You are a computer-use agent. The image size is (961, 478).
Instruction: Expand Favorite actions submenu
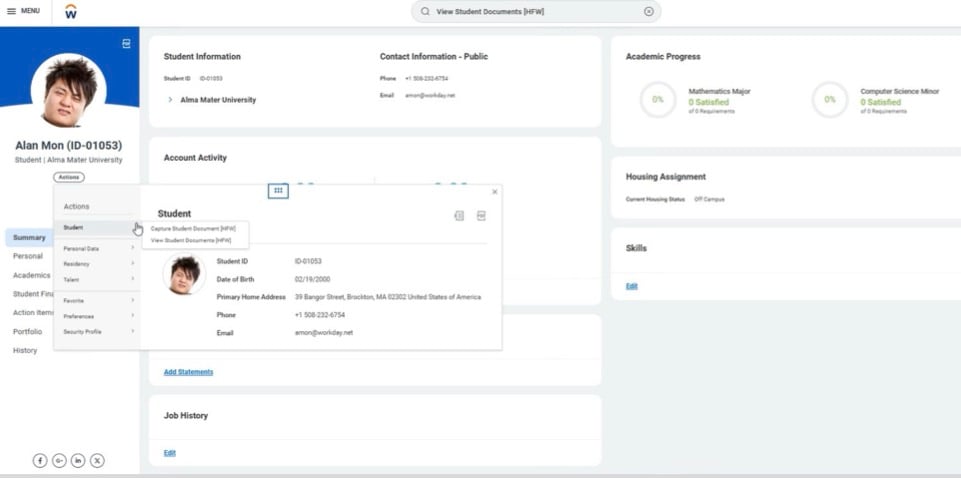pyautogui.click(x=97, y=301)
